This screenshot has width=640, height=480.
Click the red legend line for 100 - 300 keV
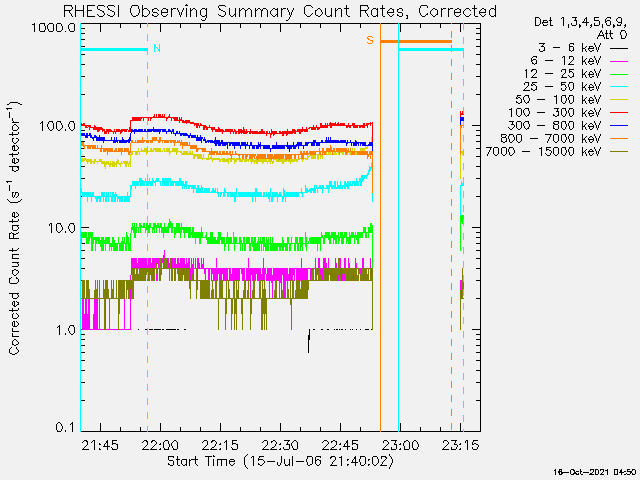(619, 113)
